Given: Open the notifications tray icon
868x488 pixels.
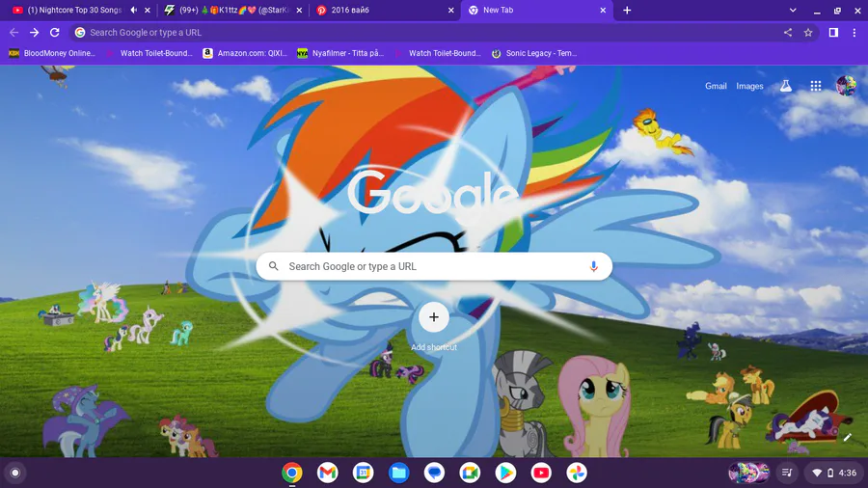Looking at the screenshot, I should (787, 473).
